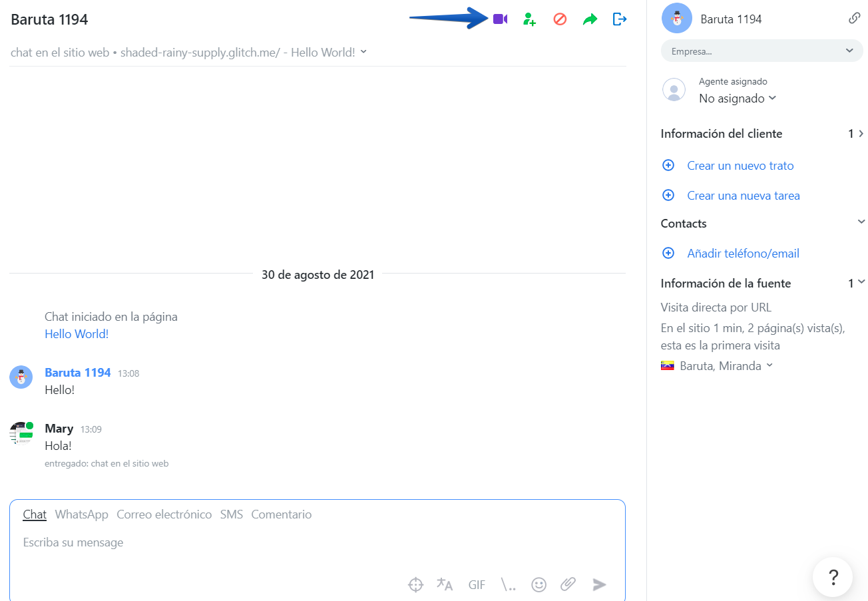Click the crosshair target icon in message toolbar
Viewport: 868px width, 601px height.
(415, 584)
